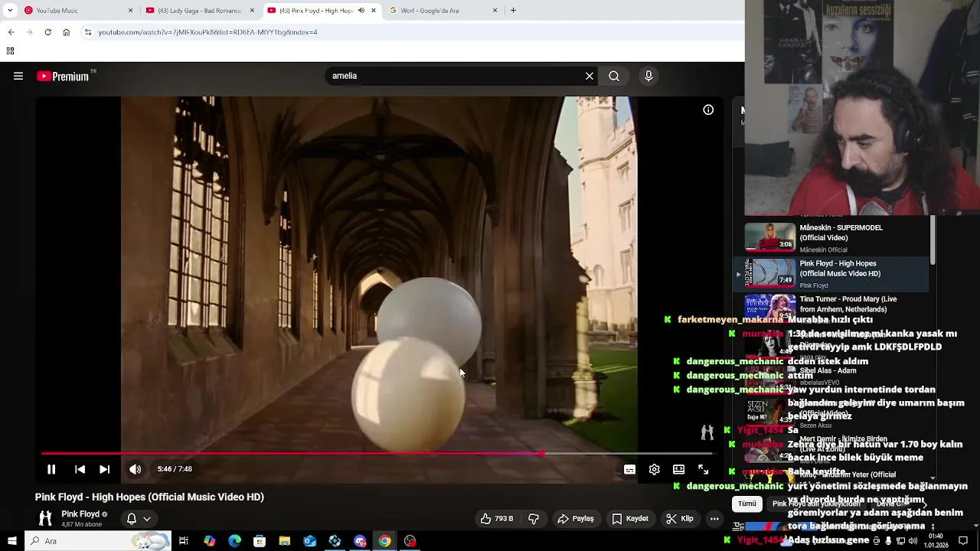Viewport: 980px width, 551px height.
Task: Close the YouTube Music tab
Action: (130, 11)
